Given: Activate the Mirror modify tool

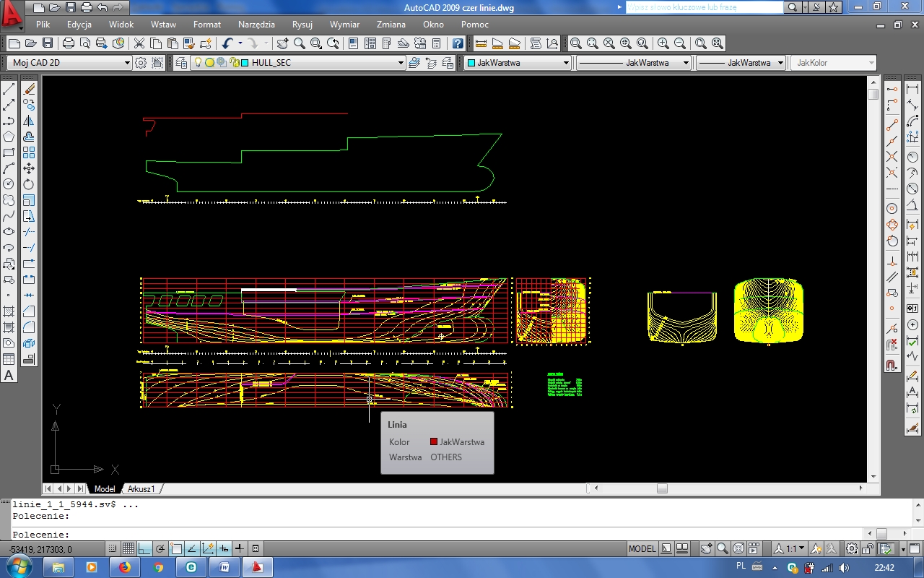Looking at the screenshot, I should [29, 121].
